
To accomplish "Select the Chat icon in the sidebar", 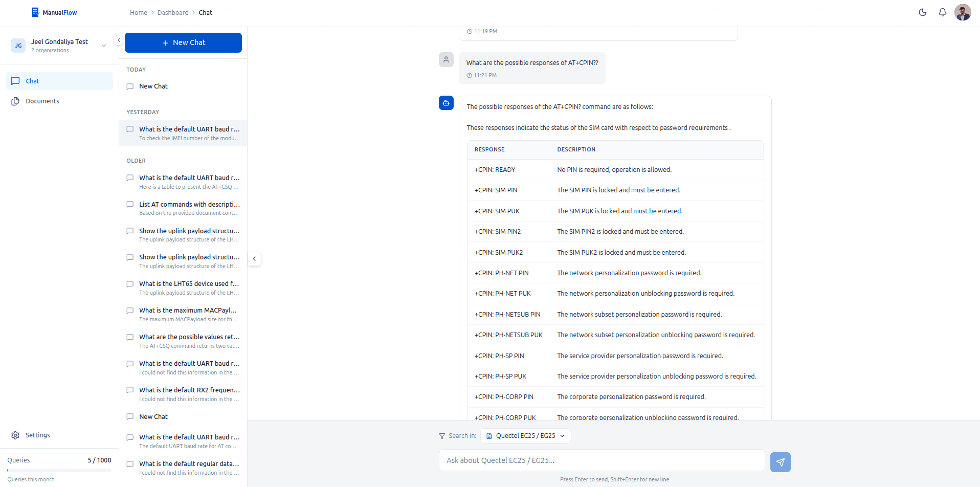I will click(15, 81).
